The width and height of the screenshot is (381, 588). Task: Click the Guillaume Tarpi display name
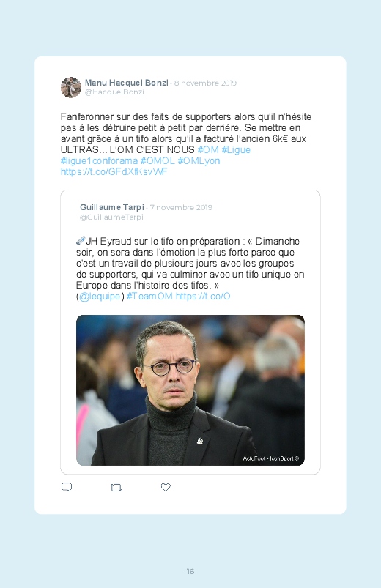coord(112,207)
